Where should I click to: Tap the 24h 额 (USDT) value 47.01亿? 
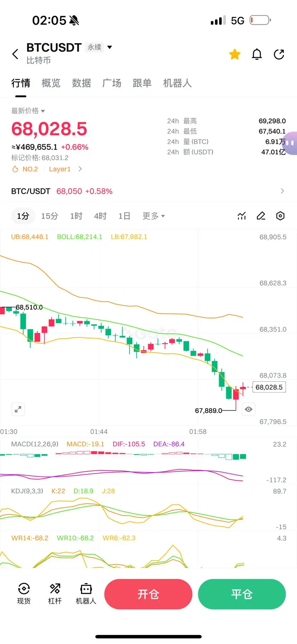273,152
